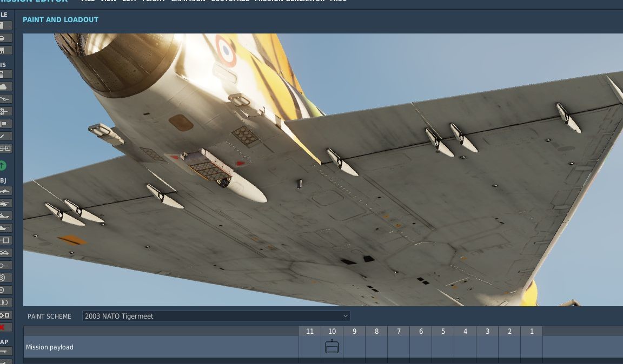
Task: Click pylon 11 column header
Action: click(x=310, y=332)
